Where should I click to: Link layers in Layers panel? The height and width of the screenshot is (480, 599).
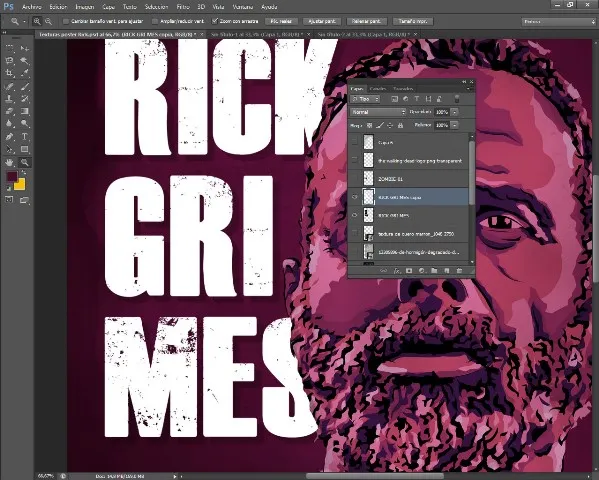point(384,271)
